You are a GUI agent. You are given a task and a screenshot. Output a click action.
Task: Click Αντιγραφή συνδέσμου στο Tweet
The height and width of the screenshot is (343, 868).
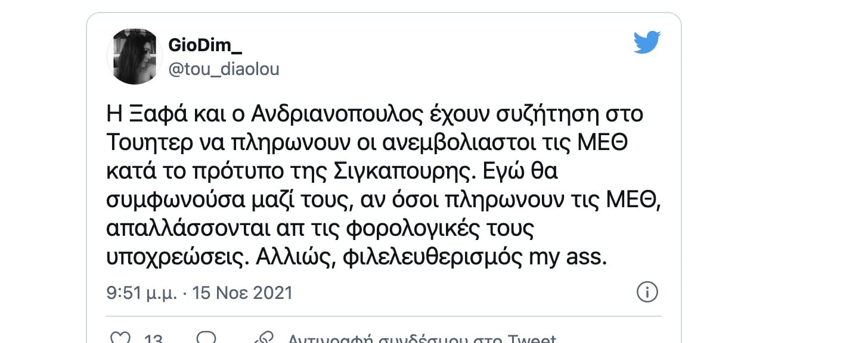pyautogui.click(x=423, y=338)
